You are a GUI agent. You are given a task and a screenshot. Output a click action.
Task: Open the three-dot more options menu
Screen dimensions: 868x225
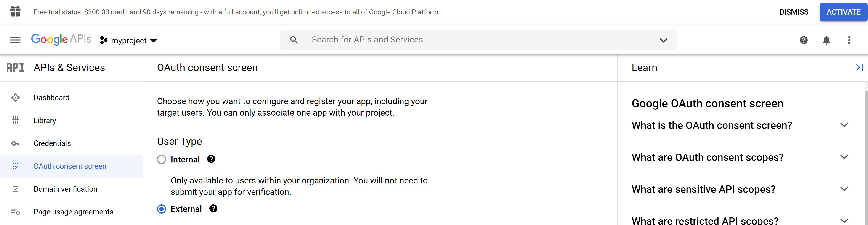point(849,40)
